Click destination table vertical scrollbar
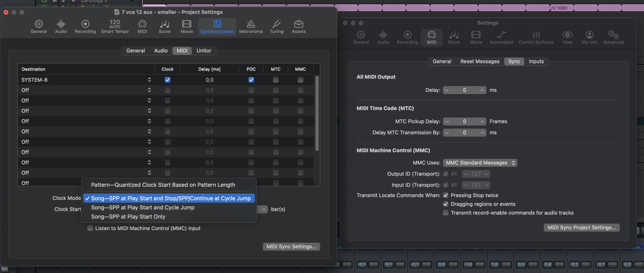The width and height of the screenshot is (644, 273). tap(317, 113)
